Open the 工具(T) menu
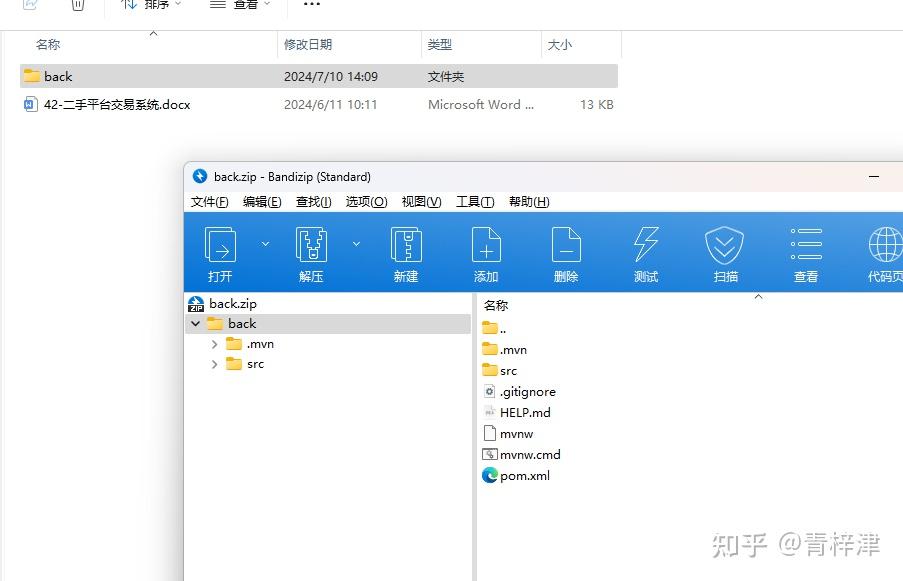This screenshot has height=581, width=903. (x=475, y=202)
